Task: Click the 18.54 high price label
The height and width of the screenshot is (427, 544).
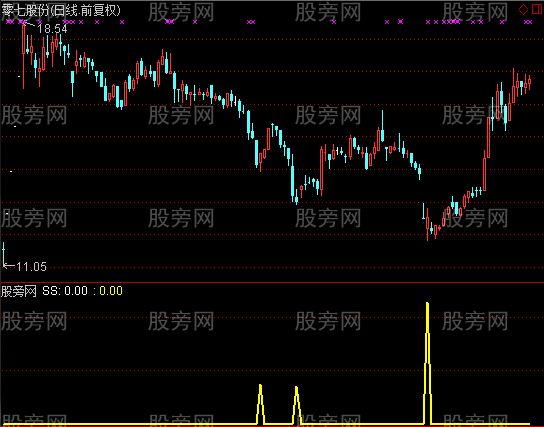Action: click(52, 29)
